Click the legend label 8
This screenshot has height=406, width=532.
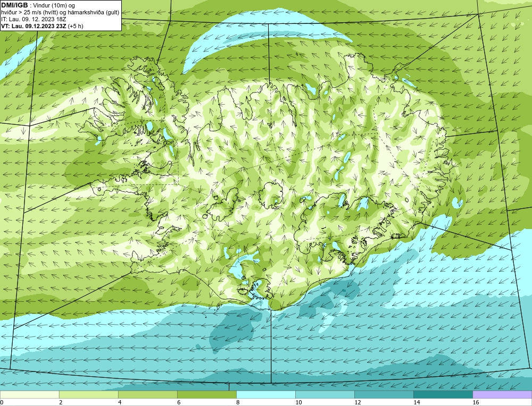tap(238, 402)
